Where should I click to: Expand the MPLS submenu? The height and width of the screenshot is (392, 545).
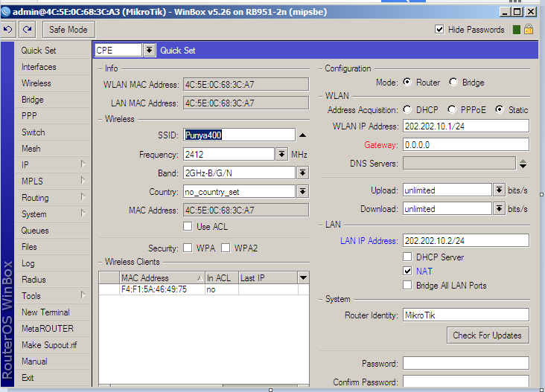[x=83, y=180]
